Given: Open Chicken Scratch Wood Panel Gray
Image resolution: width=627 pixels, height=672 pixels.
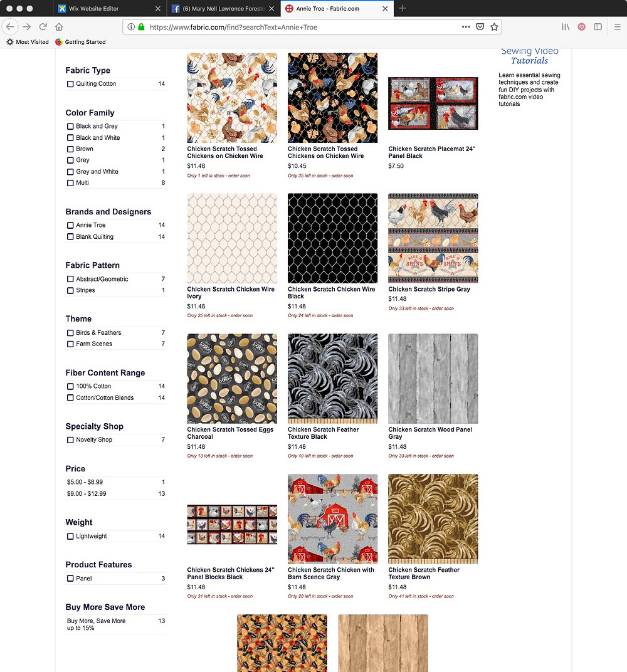Looking at the screenshot, I should point(430,433).
